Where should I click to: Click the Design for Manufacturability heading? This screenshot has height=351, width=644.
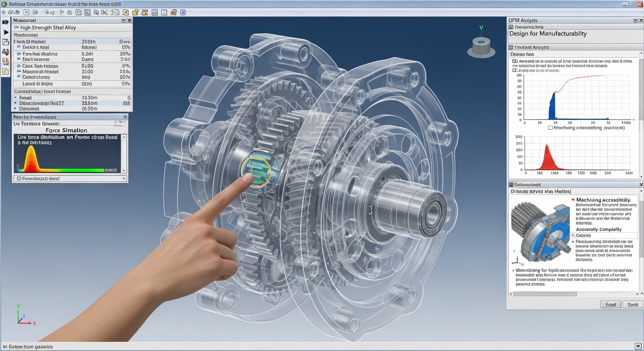coord(548,34)
